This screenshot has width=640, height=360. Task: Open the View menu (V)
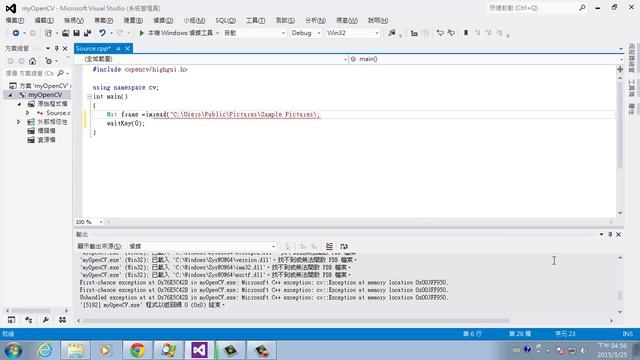[x=73, y=20]
